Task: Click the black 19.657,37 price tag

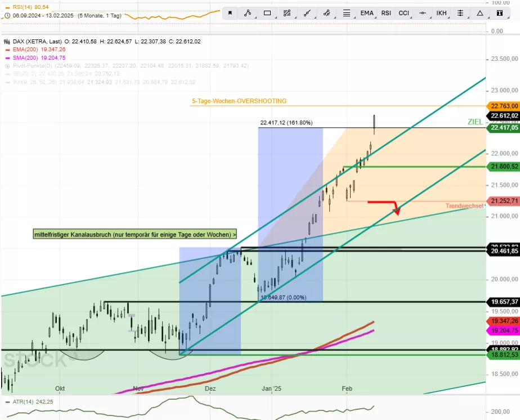Action: pyautogui.click(x=504, y=302)
